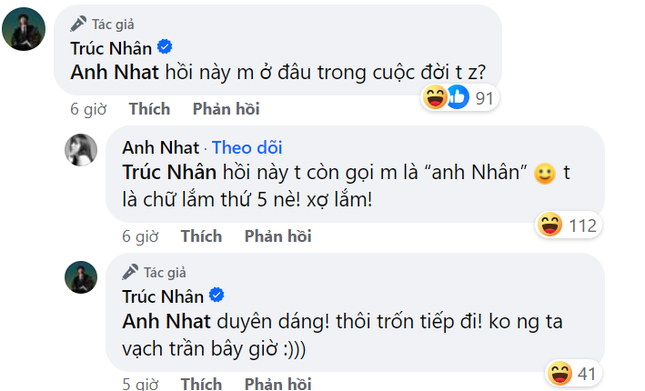
Task: Reply to Anh Nhat's comment via Phản hồi
Action: coord(278,236)
